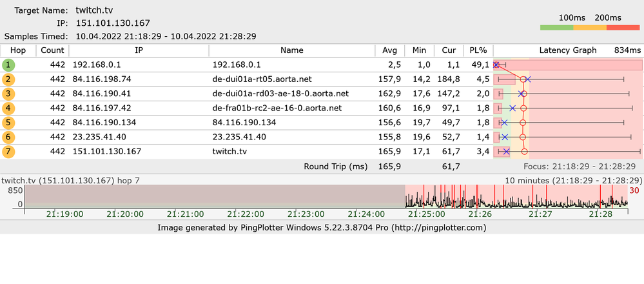Click the orange hop 7 circle icon
Viewport: 644px width, 284px height.
(x=8, y=152)
